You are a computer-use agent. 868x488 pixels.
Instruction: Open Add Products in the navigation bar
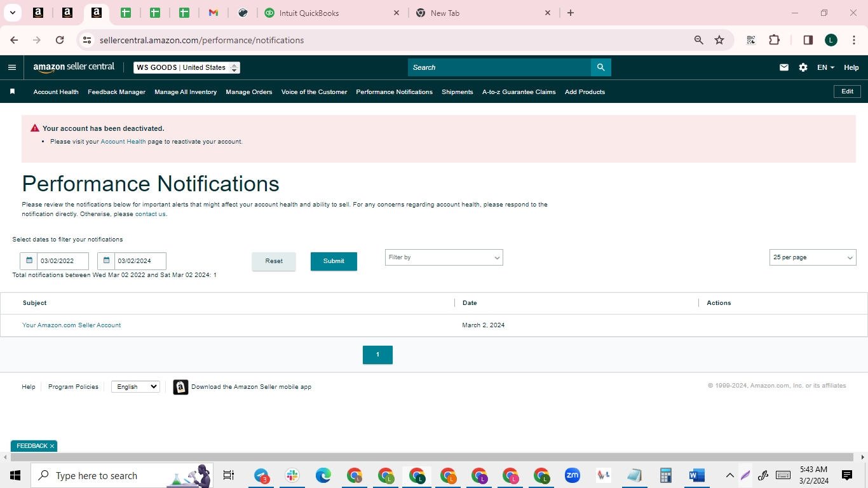[x=585, y=91]
